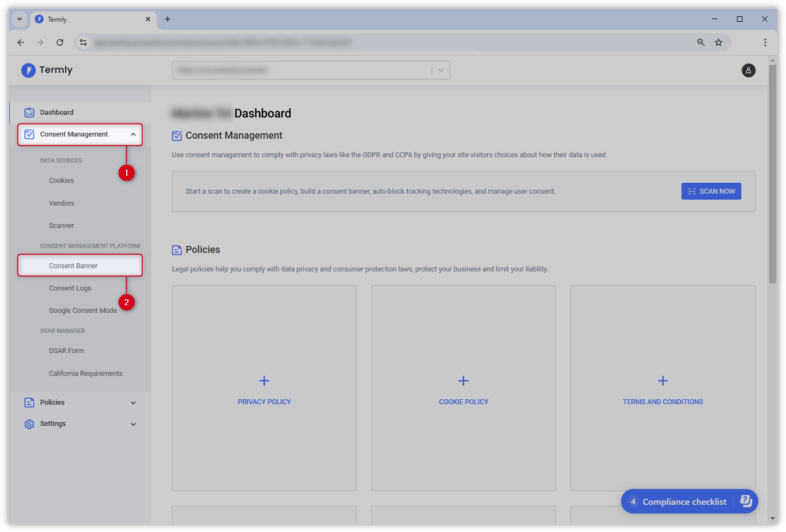This screenshot has width=786, height=532.
Task: Click the Consent Management section header icon
Action: pyautogui.click(x=176, y=135)
